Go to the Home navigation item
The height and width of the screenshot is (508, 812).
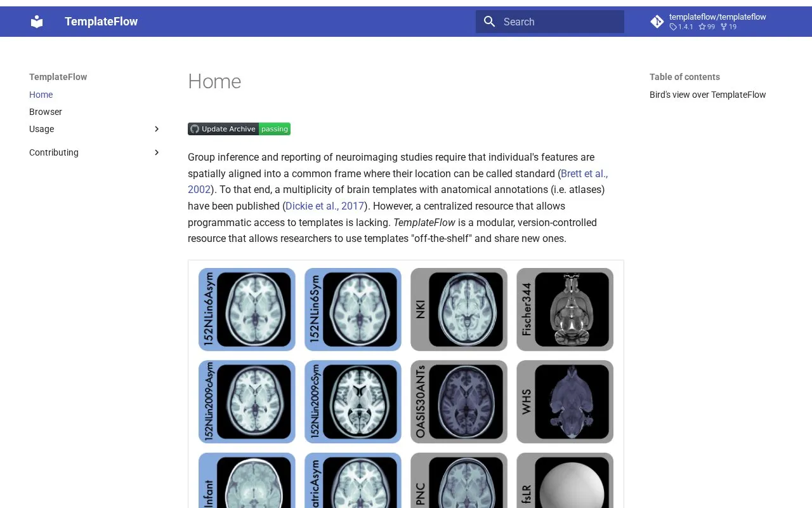pos(41,95)
